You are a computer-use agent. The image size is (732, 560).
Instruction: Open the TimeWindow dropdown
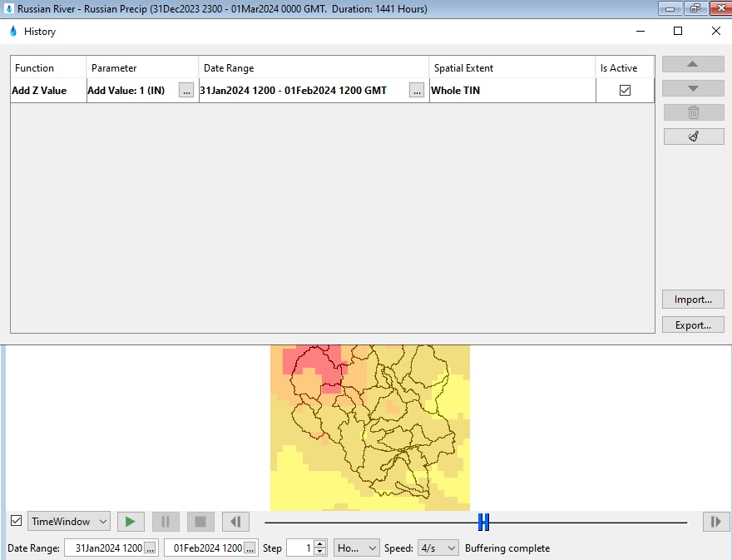(x=69, y=521)
